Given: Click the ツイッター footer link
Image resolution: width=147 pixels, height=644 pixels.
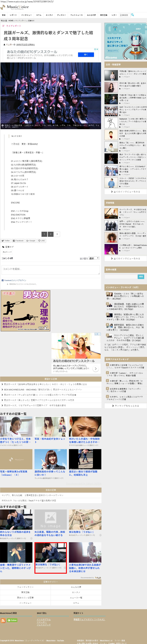Looking at the screenshot, I should click(x=42, y=622).
